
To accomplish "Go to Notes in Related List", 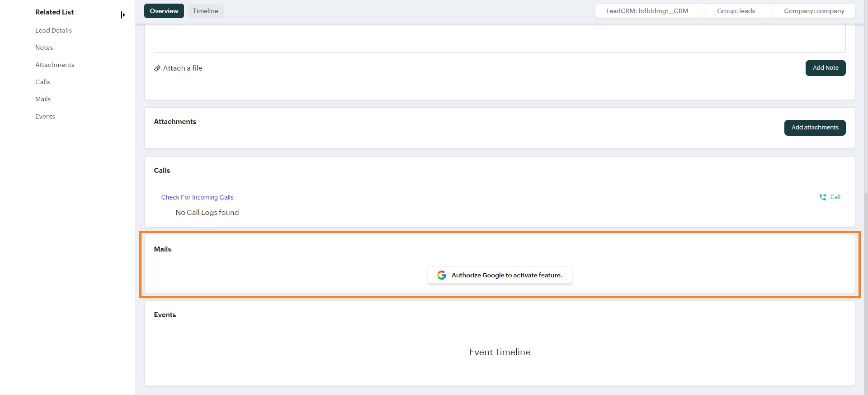I will pos(44,48).
